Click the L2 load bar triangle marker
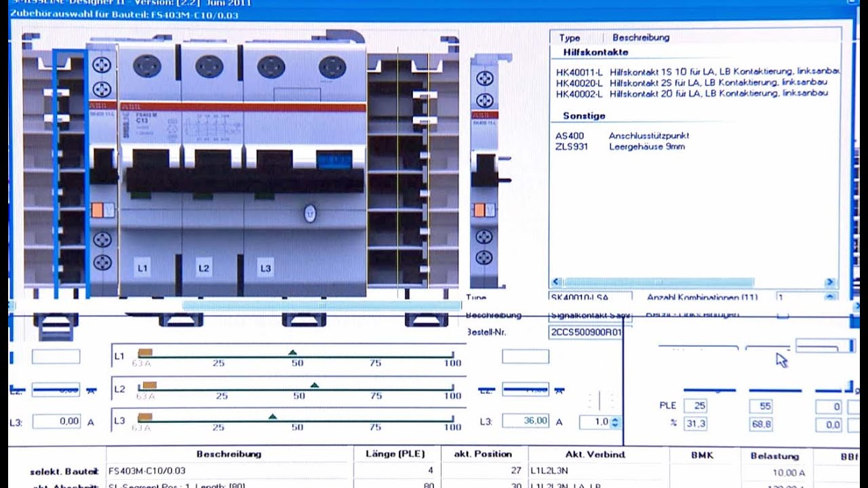 tap(314, 385)
